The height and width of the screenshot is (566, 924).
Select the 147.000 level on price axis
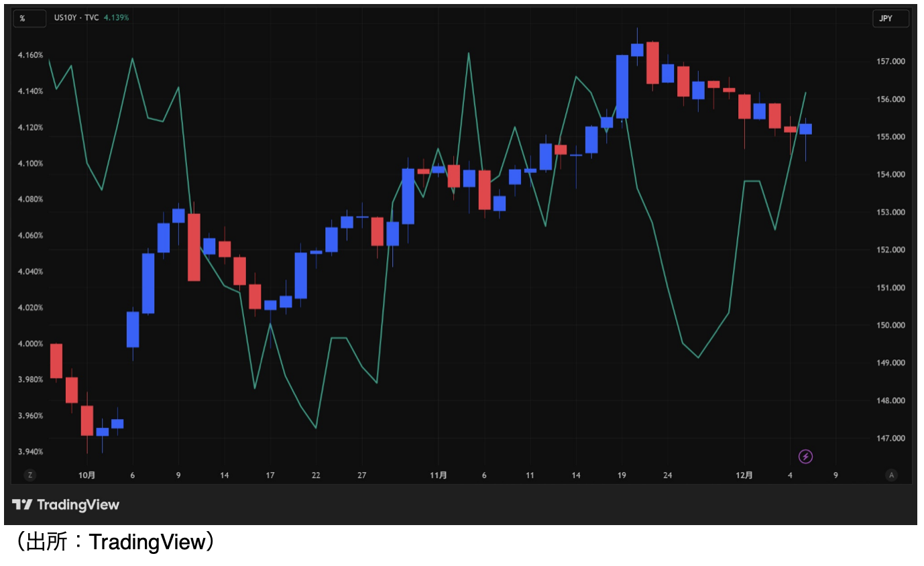pyautogui.click(x=891, y=439)
